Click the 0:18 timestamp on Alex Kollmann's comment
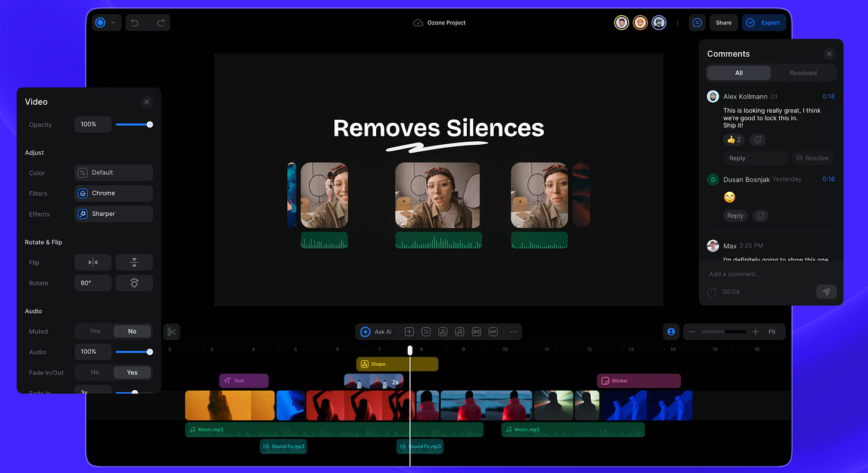868x473 pixels. pyautogui.click(x=828, y=97)
